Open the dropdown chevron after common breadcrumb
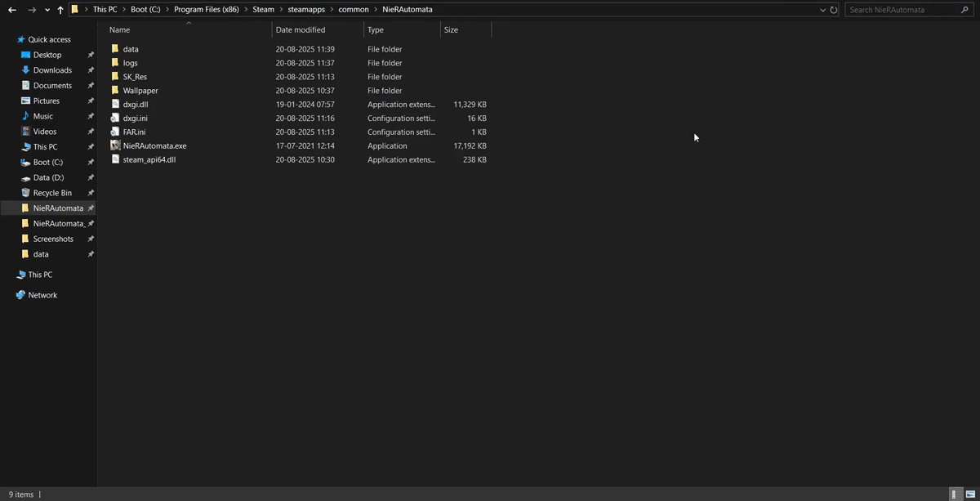 [376, 10]
